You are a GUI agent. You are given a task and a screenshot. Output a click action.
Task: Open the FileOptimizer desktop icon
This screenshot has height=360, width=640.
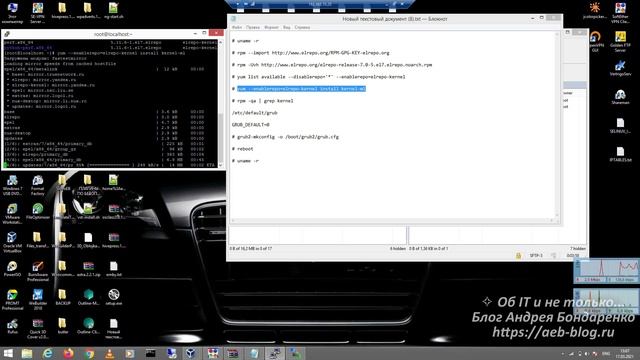click(38, 212)
